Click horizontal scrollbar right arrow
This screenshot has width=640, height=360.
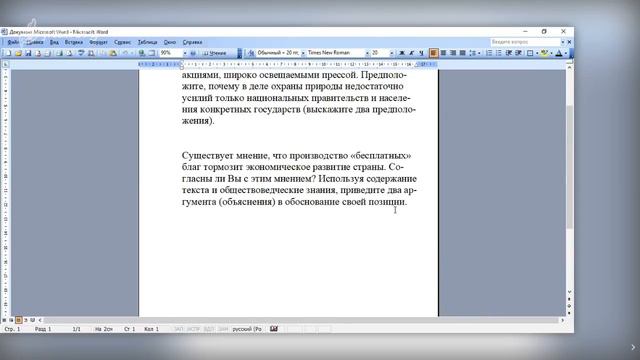click(x=562, y=320)
